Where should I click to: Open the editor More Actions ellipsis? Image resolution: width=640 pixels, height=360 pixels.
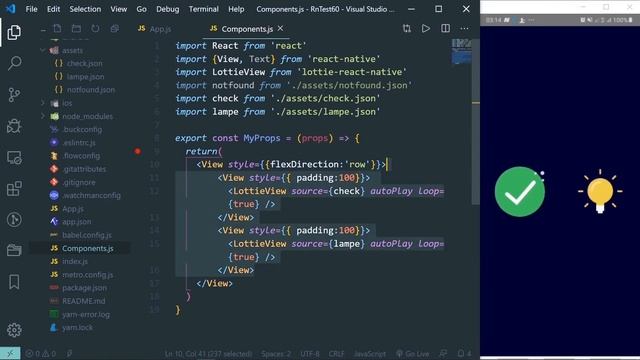[x=464, y=28]
